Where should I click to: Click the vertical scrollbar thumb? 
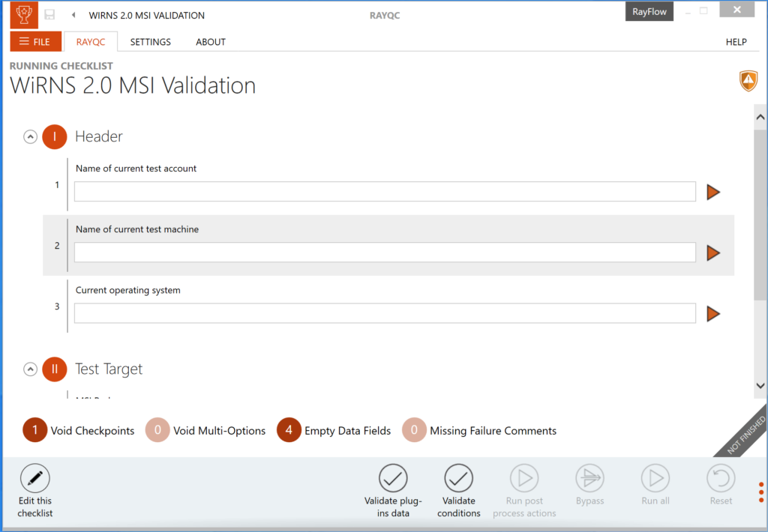click(x=760, y=214)
